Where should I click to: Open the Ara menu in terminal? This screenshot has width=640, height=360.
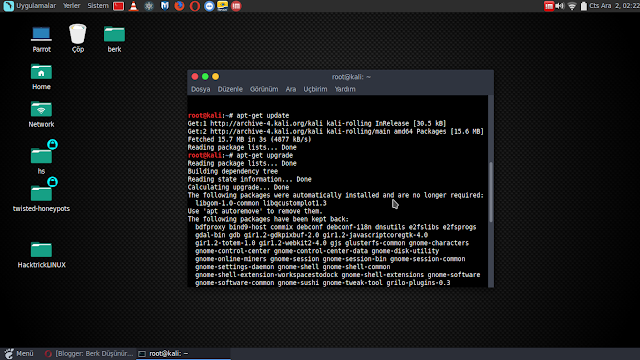click(291, 89)
